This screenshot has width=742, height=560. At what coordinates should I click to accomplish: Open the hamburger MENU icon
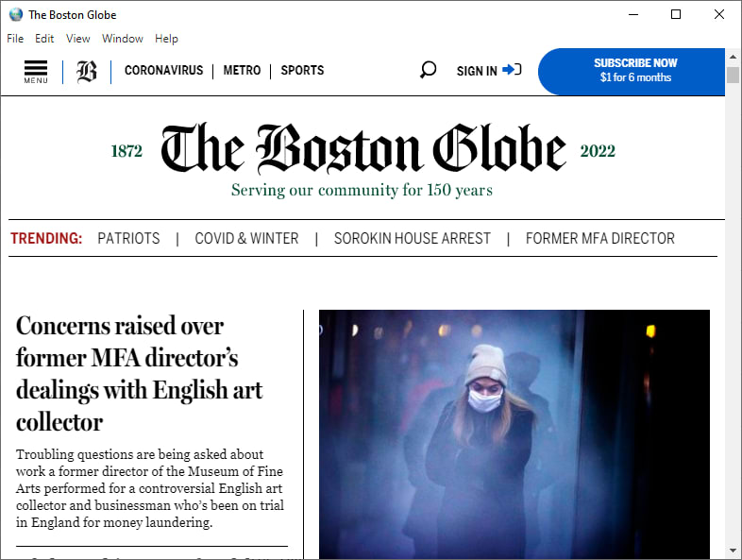36,72
